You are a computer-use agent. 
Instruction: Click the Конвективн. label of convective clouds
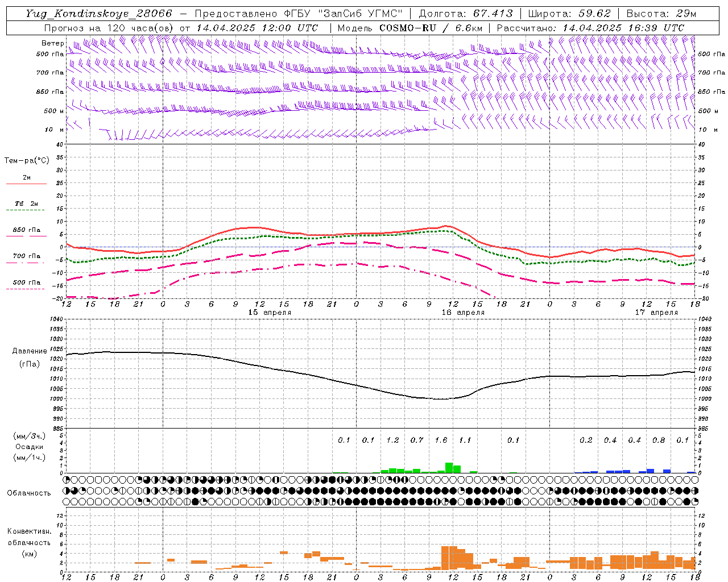(29, 531)
